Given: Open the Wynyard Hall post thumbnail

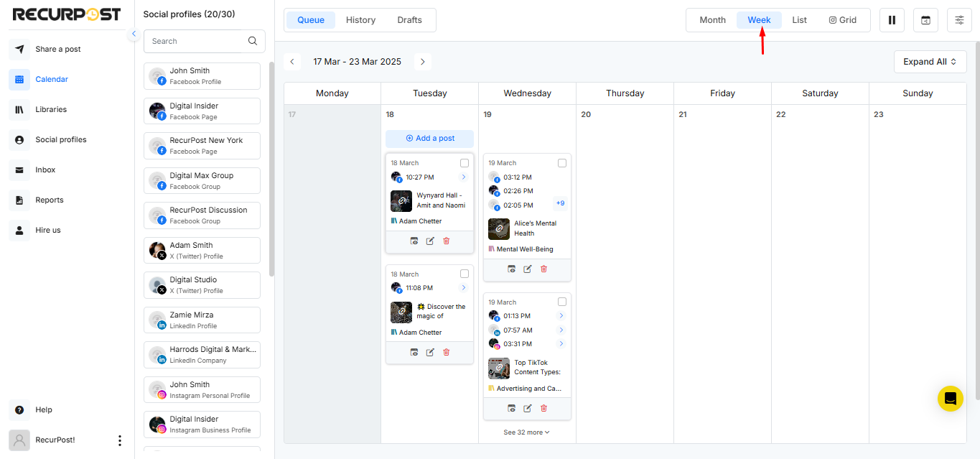Looking at the screenshot, I should (x=401, y=200).
